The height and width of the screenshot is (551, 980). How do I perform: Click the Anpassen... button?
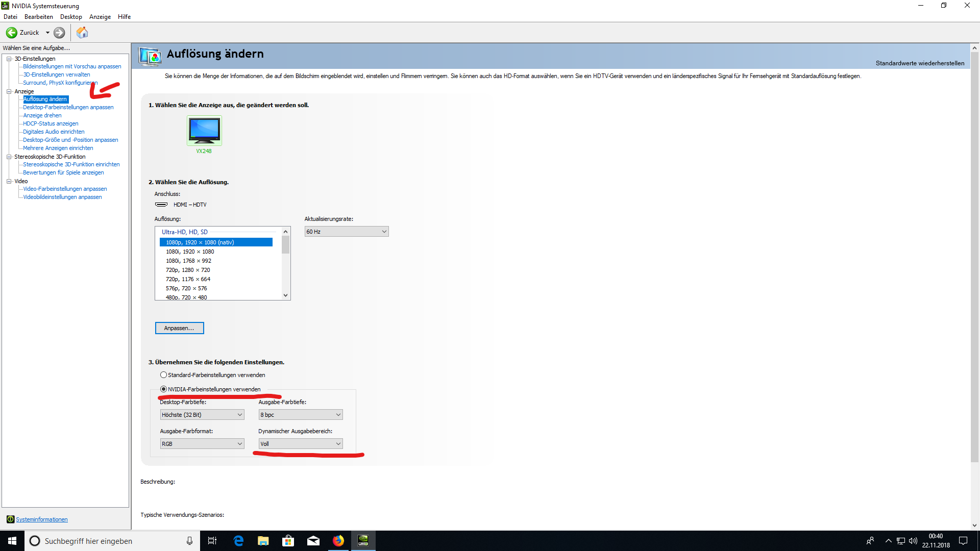179,328
